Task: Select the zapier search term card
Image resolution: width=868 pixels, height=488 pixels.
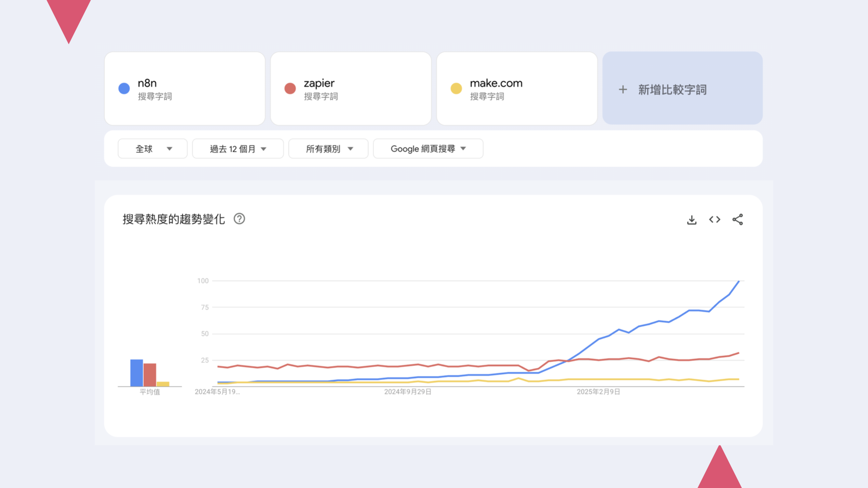Action: click(351, 89)
